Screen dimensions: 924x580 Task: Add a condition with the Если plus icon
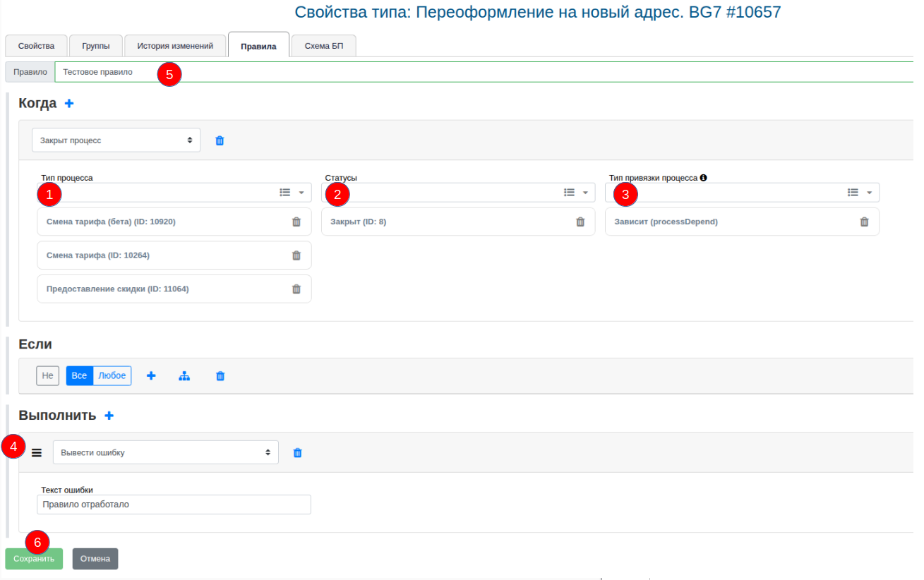(151, 376)
